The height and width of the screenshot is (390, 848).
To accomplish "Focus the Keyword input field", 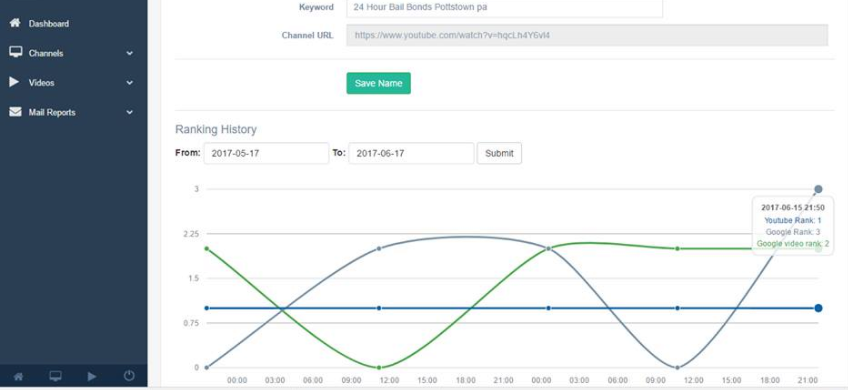I will coord(505,8).
